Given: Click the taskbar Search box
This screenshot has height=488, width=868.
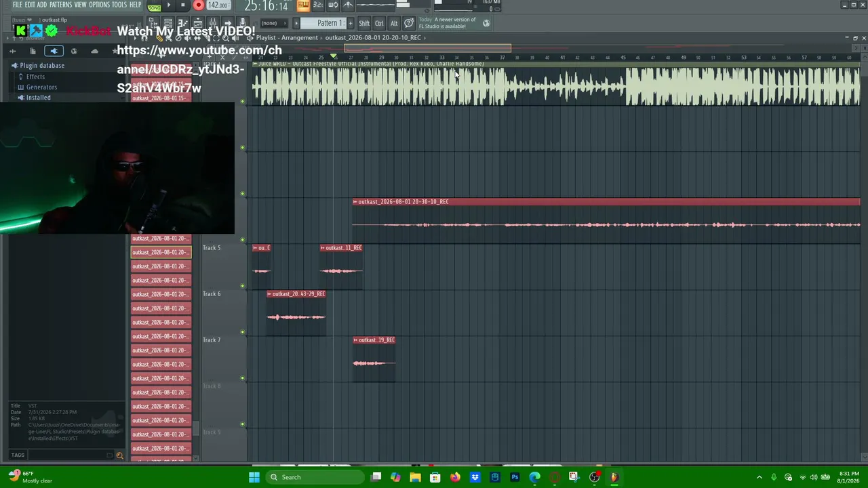Looking at the screenshot, I should click(x=314, y=477).
